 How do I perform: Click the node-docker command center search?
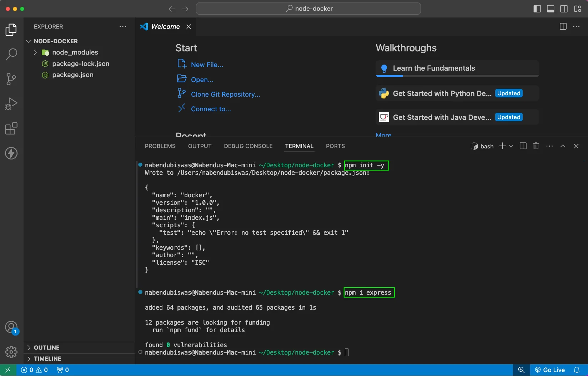pos(308,9)
